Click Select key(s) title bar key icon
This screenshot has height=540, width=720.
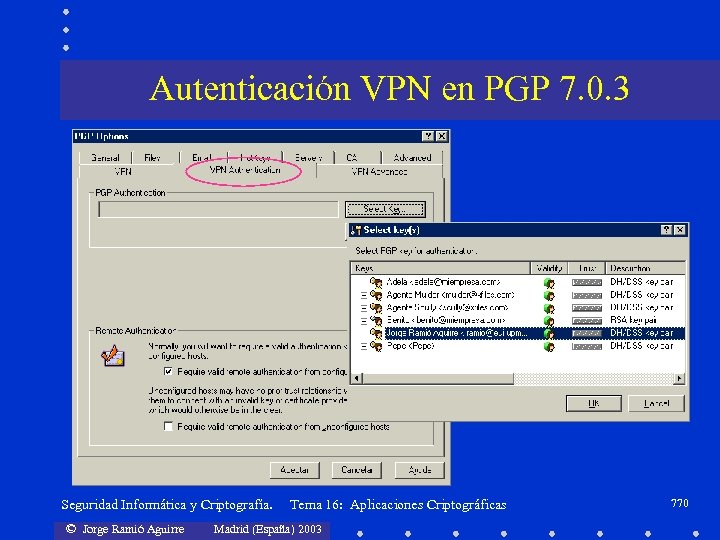(356, 230)
